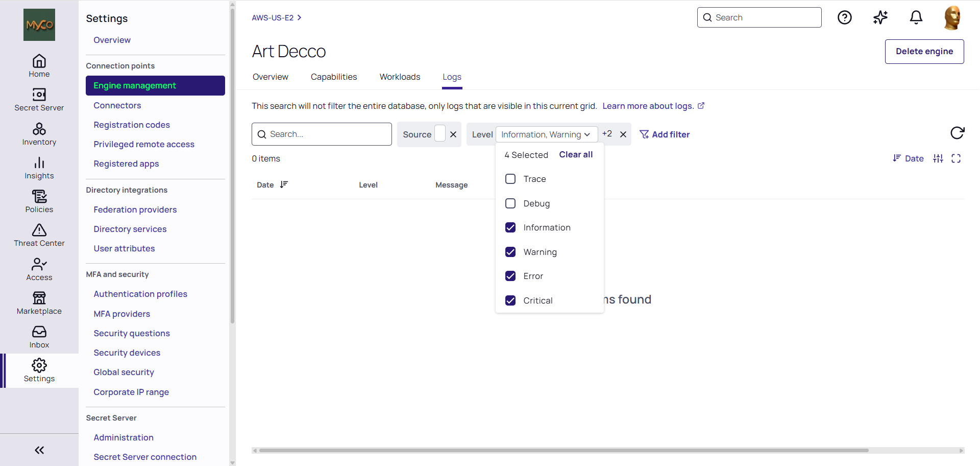This screenshot has width=980, height=466.
Task: Switch to the Workloads tab
Action: (x=400, y=77)
